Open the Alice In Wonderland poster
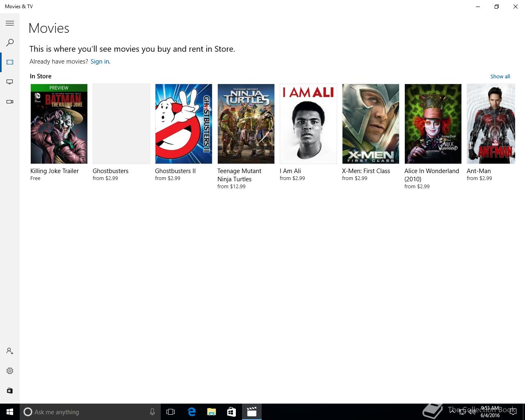Viewport: 525px width, 420px height. click(x=433, y=124)
